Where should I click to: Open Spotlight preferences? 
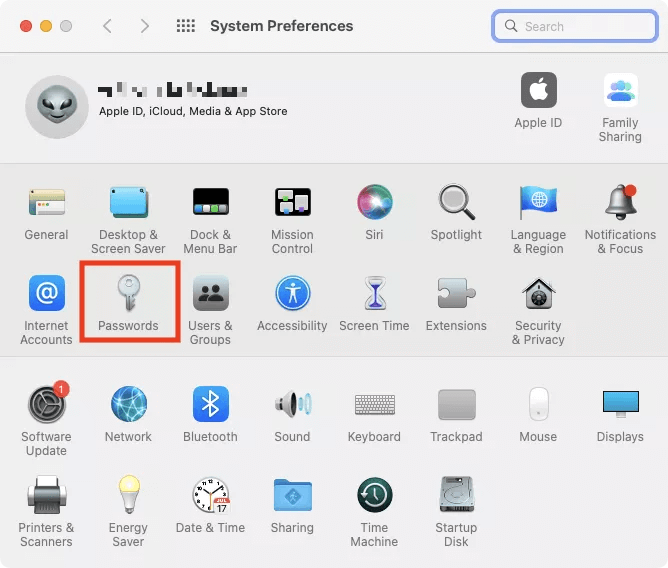click(x=456, y=204)
